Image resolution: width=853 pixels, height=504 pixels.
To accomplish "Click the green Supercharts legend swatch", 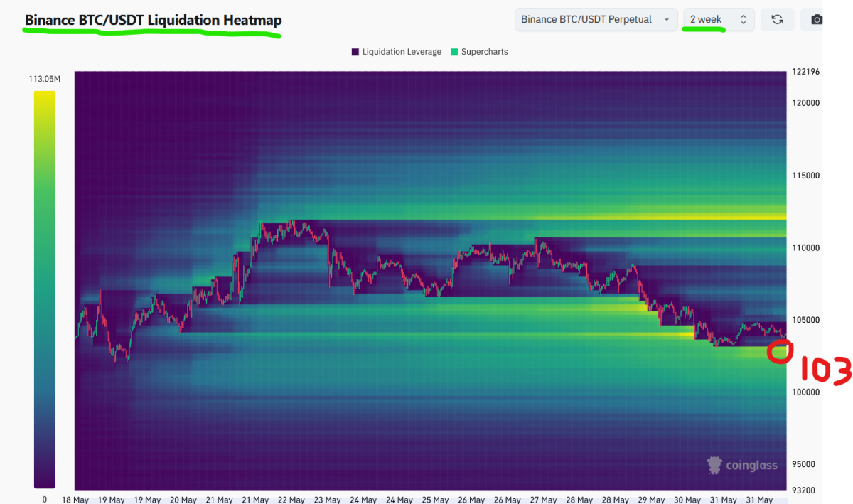I will click(454, 52).
